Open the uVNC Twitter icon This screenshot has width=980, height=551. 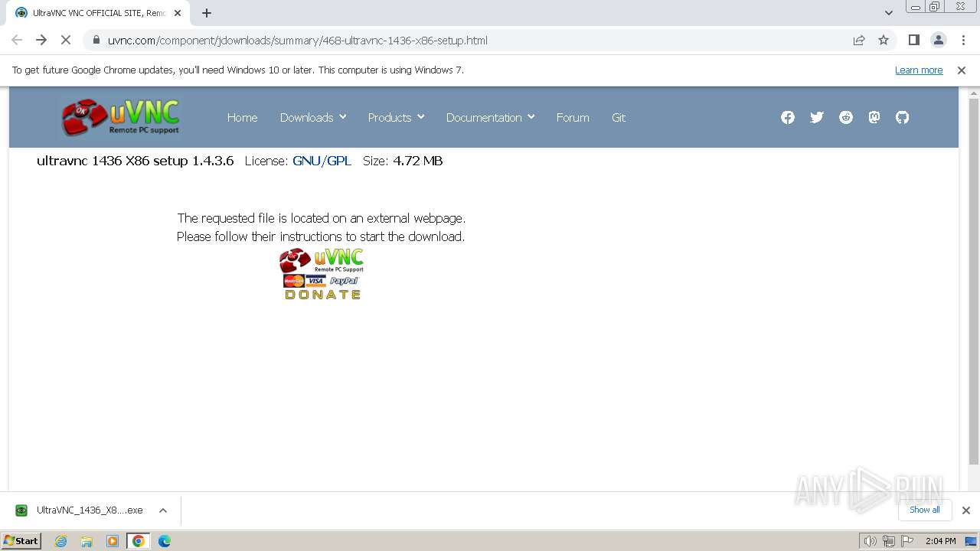817,117
